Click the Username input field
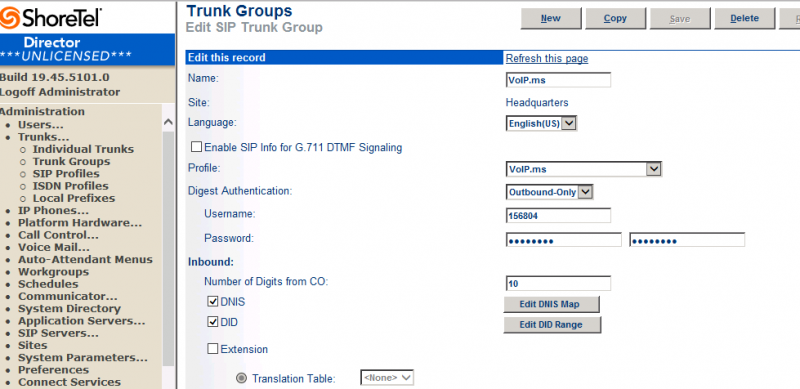800x389 pixels. click(558, 215)
